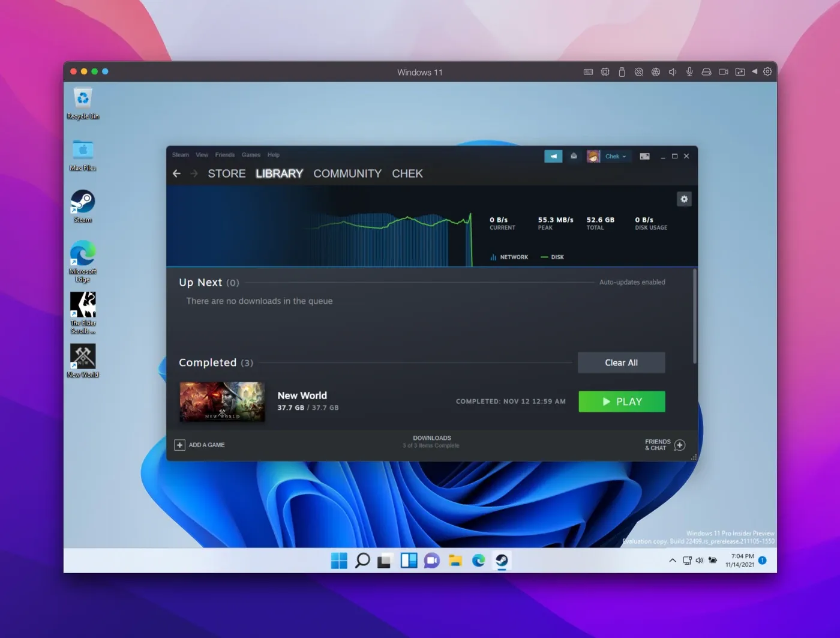The height and width of the screenshot is (638, 840).
Task: Switch to the Community tab
Action: pyautogui.click(x=347, y=173)
